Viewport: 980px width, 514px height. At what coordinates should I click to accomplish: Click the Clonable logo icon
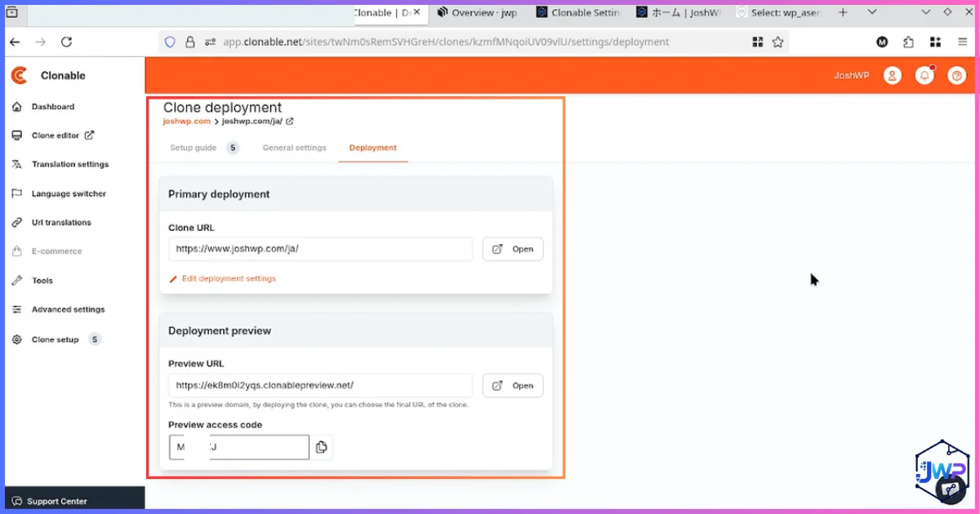tap(19, 75)
